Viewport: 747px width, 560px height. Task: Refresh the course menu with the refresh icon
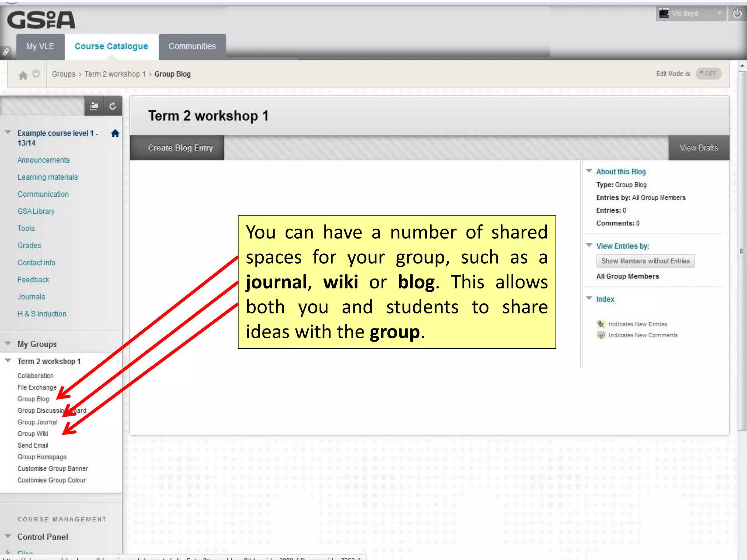coord(112,106)
